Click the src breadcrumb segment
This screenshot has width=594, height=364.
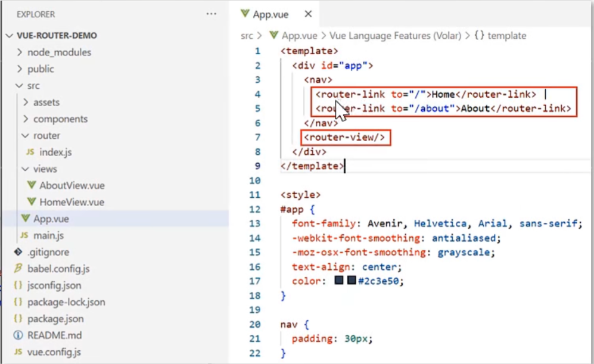click(x=247, y=36)
